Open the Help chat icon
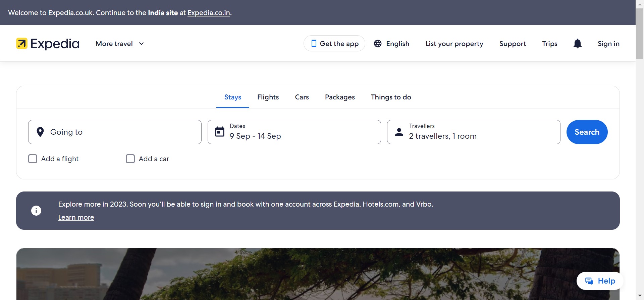The image size is (644, 300). 589,281
